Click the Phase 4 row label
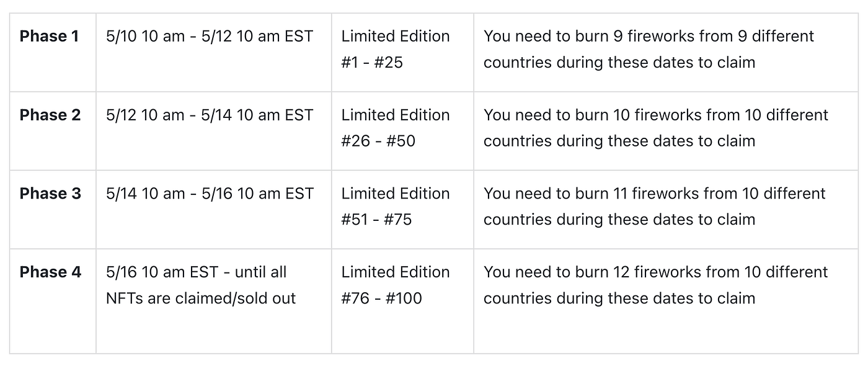This screenshot has width=868, height=368. pos(50,272)
